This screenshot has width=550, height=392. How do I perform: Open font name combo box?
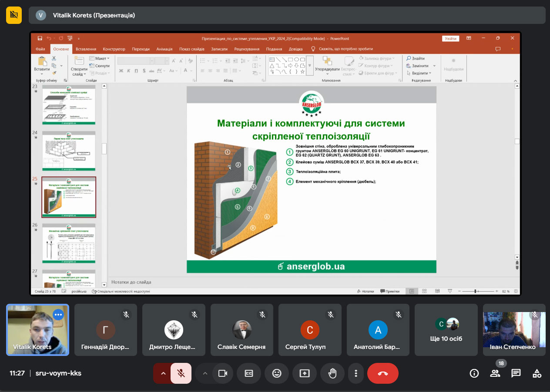(x=136, y=61)
